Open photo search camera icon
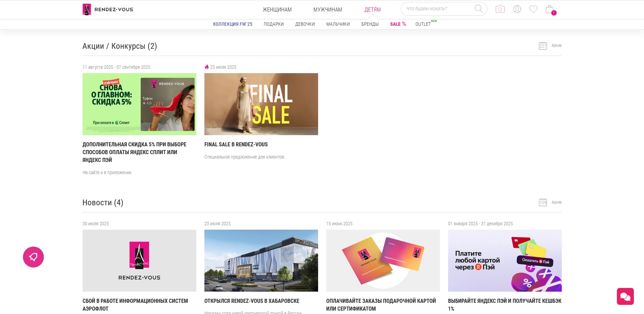644x314 pixels. [500, 9]
